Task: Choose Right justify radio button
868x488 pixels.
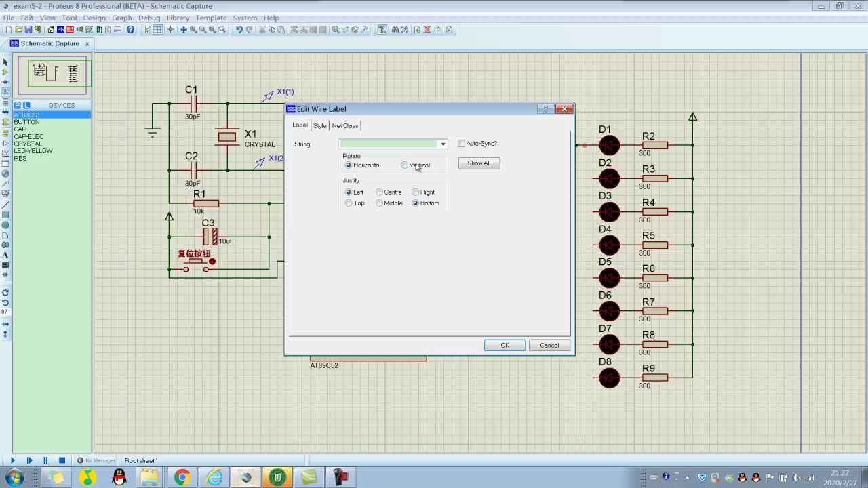Action: tap(416, 192)
